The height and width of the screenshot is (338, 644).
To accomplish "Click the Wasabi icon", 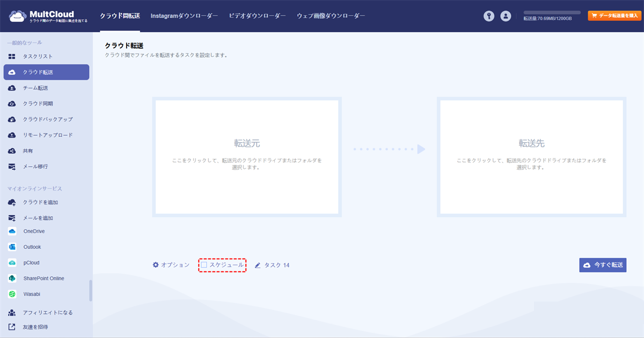I will tap(12, 294).
